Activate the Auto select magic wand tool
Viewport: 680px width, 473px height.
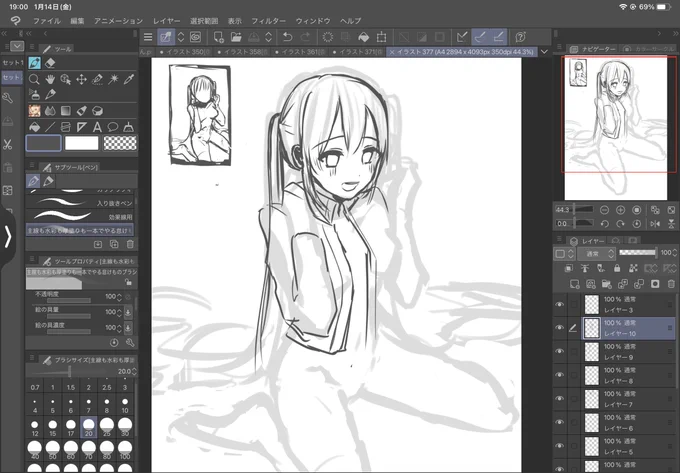pos(113,79)
